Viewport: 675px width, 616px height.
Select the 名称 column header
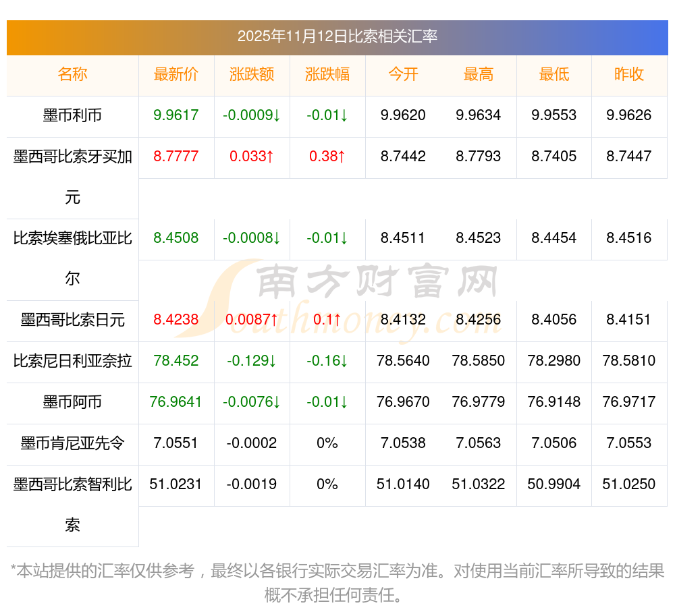pos(72,74)
